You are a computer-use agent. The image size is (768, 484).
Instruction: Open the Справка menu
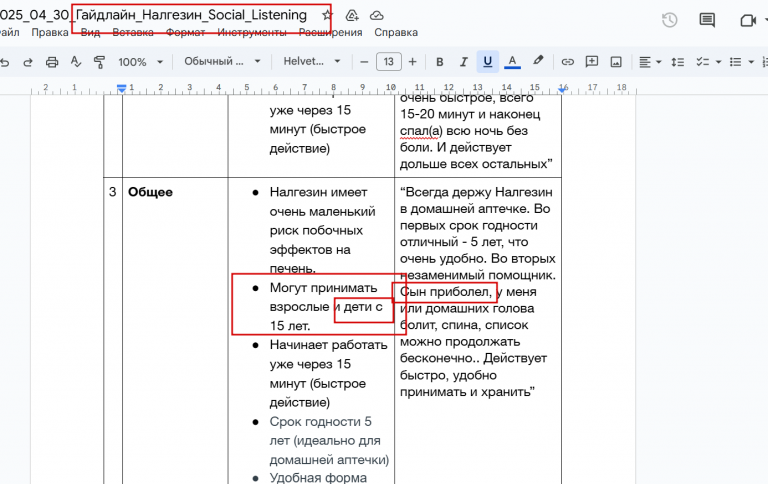(396, 32)
